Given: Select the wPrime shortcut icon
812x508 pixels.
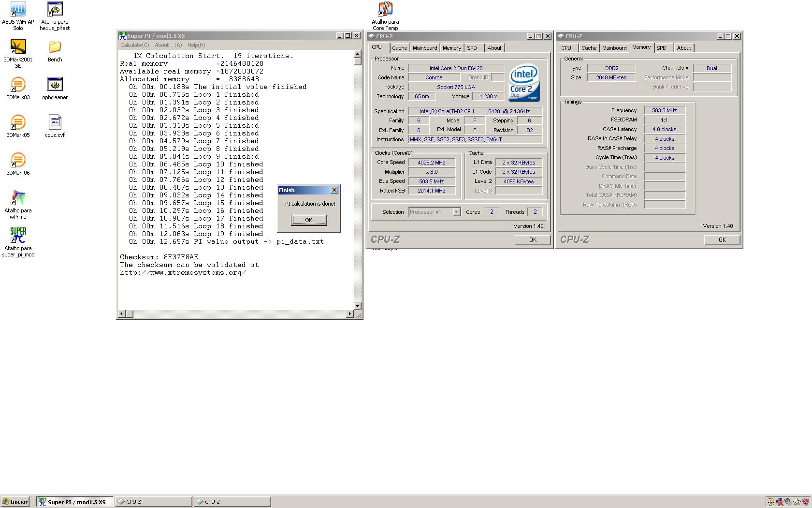Looking at the screenshot, I should [18, 205].
